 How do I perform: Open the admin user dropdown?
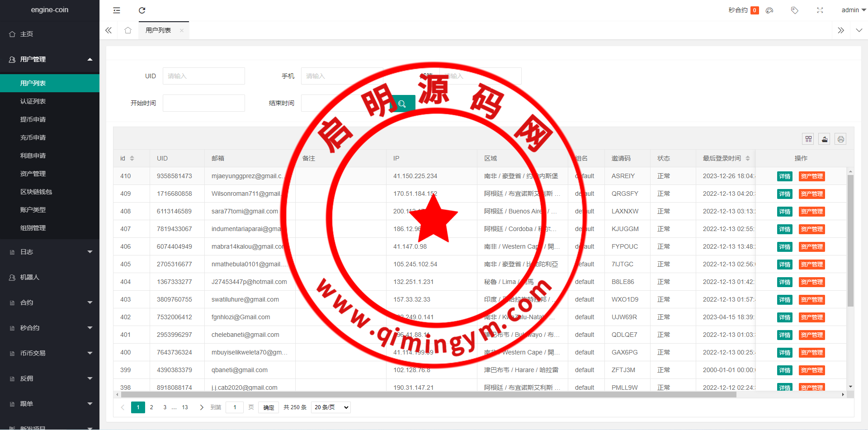pyautogui.click(x=853, y=10)
